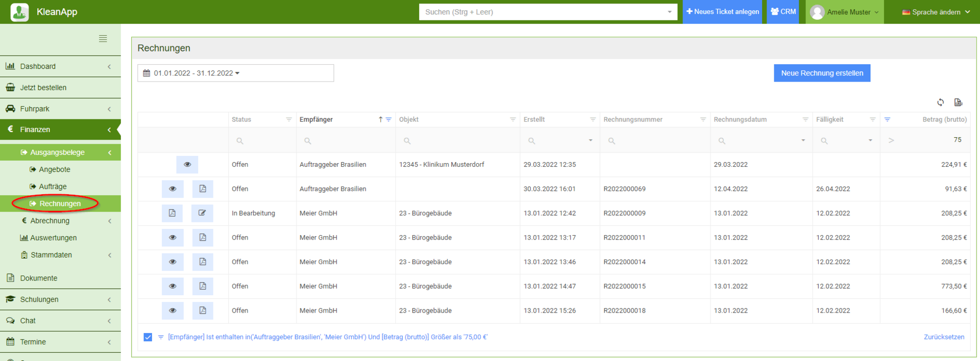This screenshot has height=361, width=980.
Task: Open Angebote in the sidebar
Action: [x=54, y=170]
